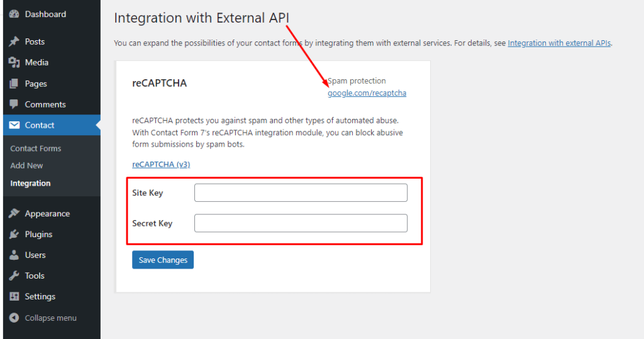Focus the Secret Key input field
The image size is (644, 339).
click(301, 223)
